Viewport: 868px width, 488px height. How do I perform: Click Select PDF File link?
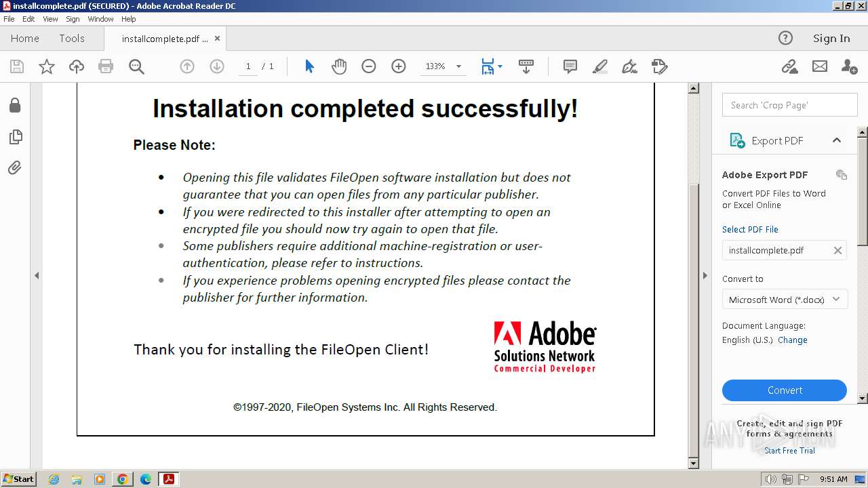point(750,230)
